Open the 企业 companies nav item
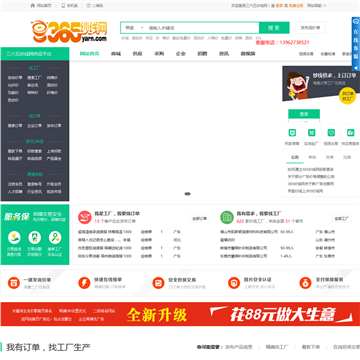 pos(180,53)
